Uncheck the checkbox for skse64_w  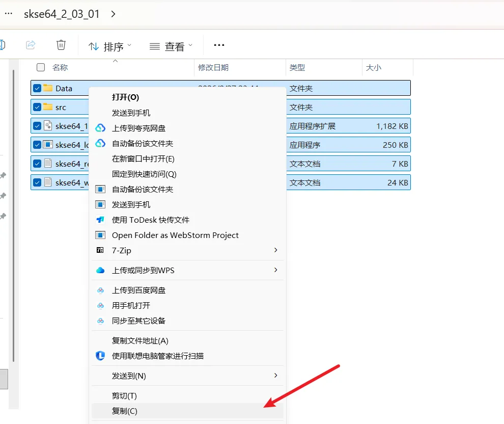(x=37, y=183)
